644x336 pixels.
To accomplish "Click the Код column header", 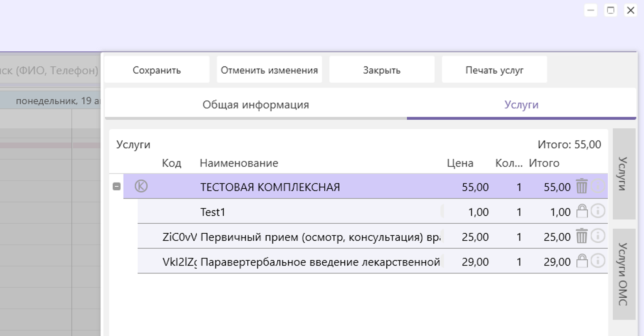I will click(171, 163).
